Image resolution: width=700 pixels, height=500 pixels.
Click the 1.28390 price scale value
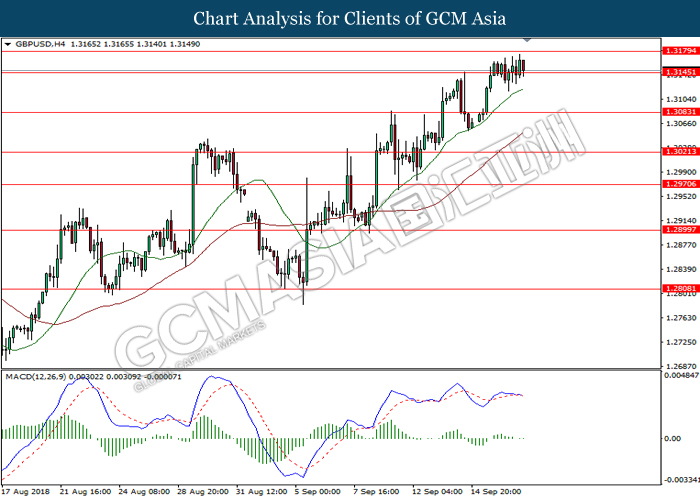tap(681, 269)
